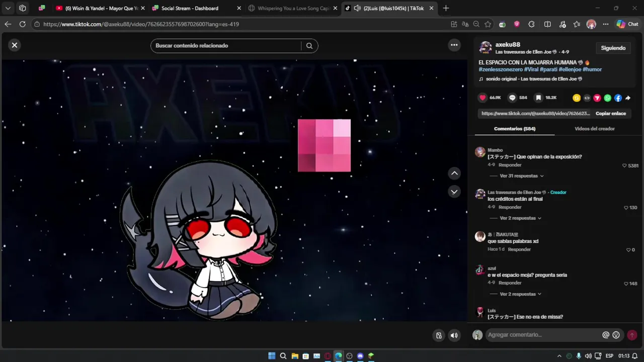The image size is (644, 362).
Task: Share the video on WhatsApp
Action: (607, 98)
